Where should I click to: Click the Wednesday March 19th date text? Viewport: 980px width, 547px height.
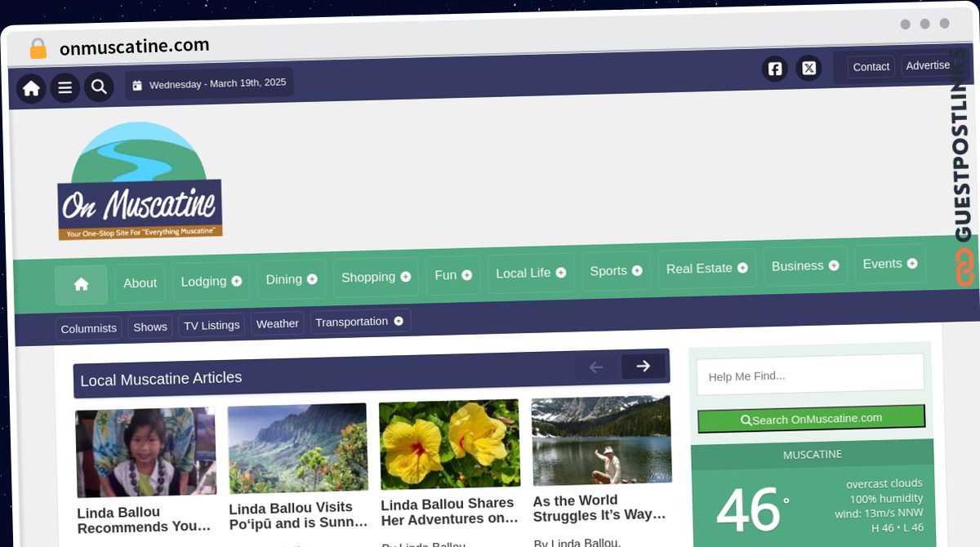217,83
